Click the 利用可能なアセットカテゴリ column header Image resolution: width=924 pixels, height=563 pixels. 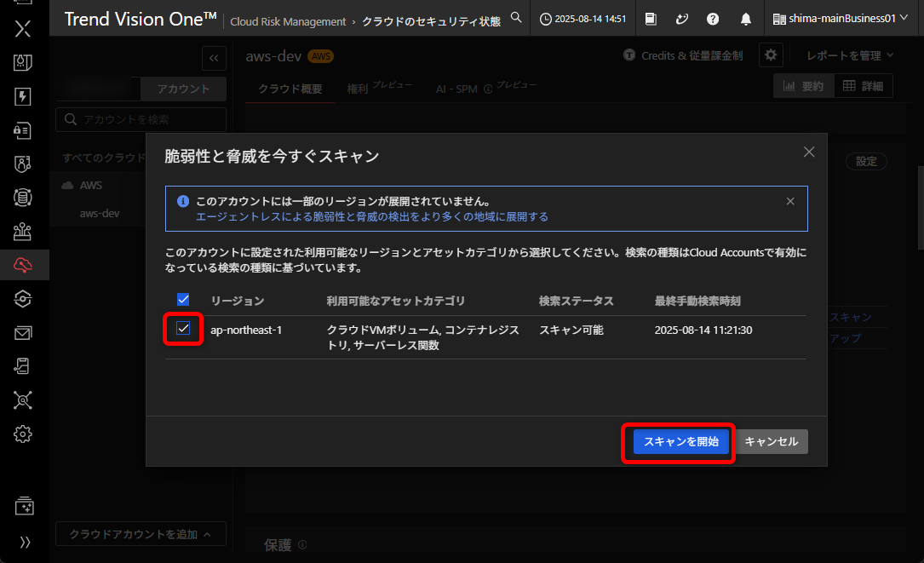pyautogui.click(x=396, y=302)
